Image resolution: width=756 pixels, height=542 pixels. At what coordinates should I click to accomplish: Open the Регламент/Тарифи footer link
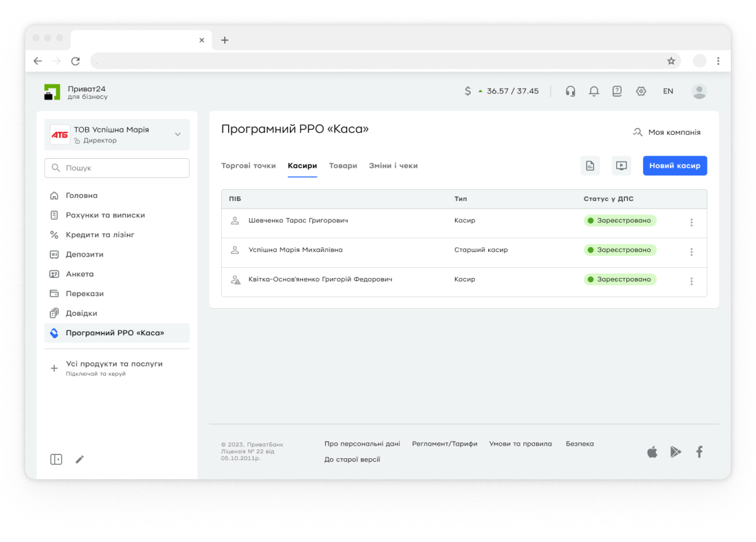(444, 444)
